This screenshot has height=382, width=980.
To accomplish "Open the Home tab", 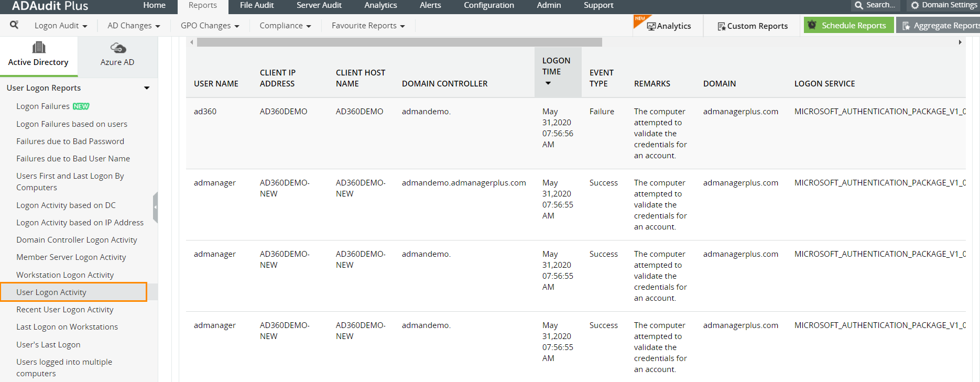I will 155,5.
